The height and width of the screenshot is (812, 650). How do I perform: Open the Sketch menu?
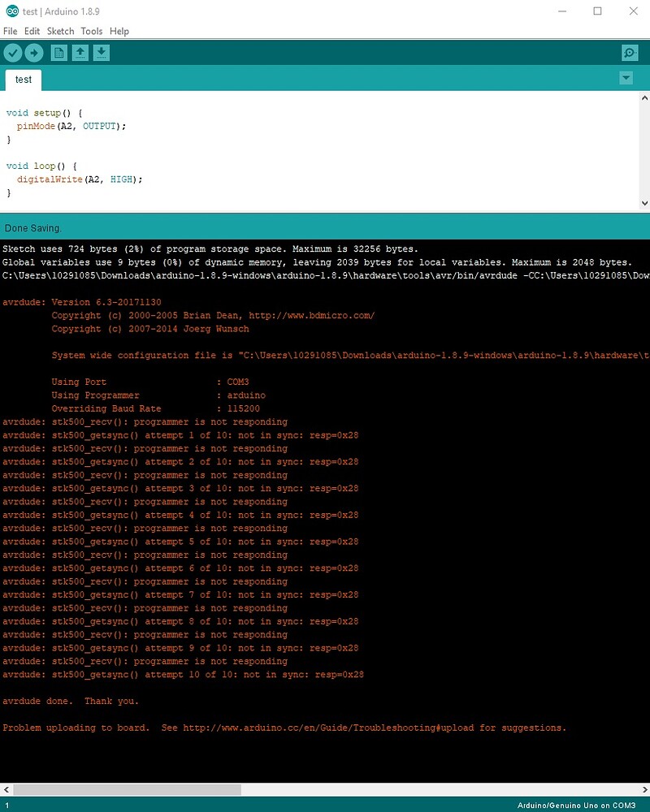pos(60,31)
